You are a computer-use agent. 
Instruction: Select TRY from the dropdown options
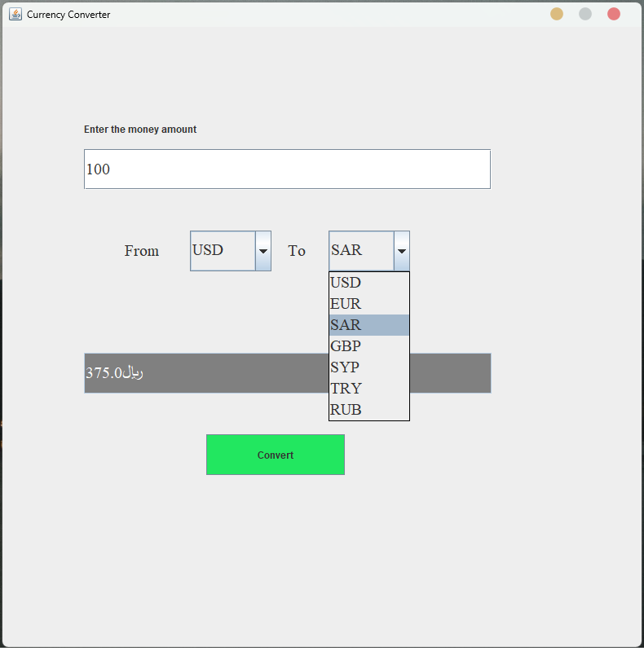[368, 389]
